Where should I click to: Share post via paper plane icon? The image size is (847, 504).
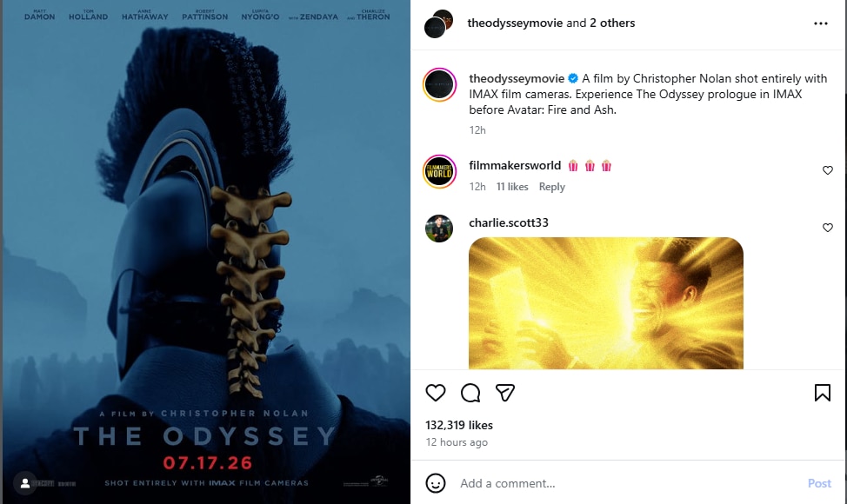[x=505, y=392]
